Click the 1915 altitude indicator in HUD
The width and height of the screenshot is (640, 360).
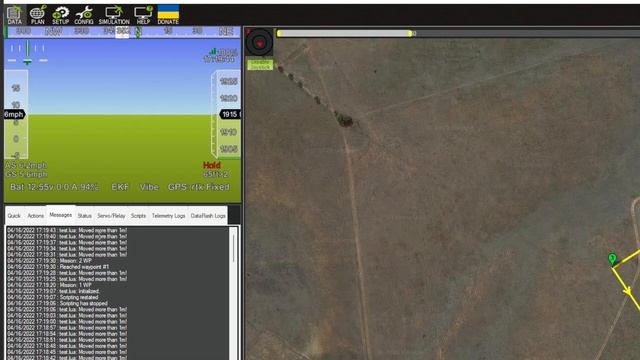[x=230, y=115]
